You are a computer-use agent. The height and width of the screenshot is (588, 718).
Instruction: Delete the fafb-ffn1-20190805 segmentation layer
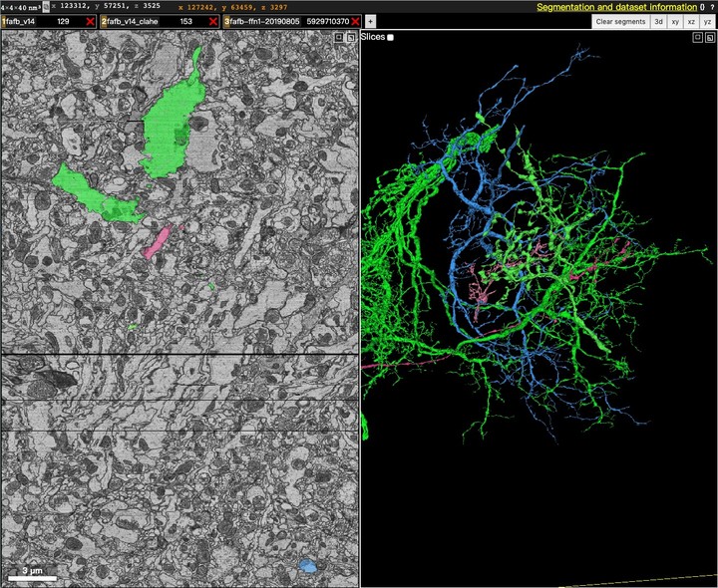355,22
